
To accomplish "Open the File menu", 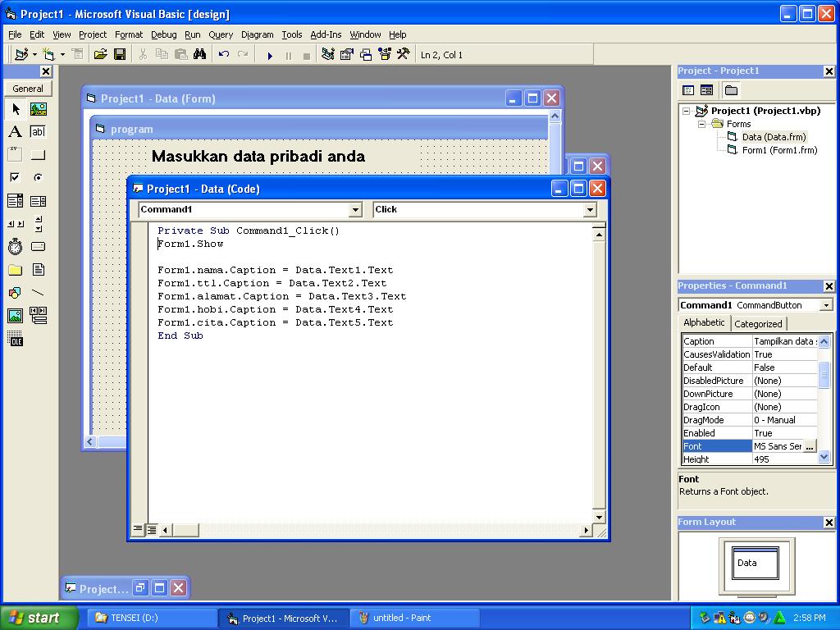I will pyautogui.click(x=15, y=34).
